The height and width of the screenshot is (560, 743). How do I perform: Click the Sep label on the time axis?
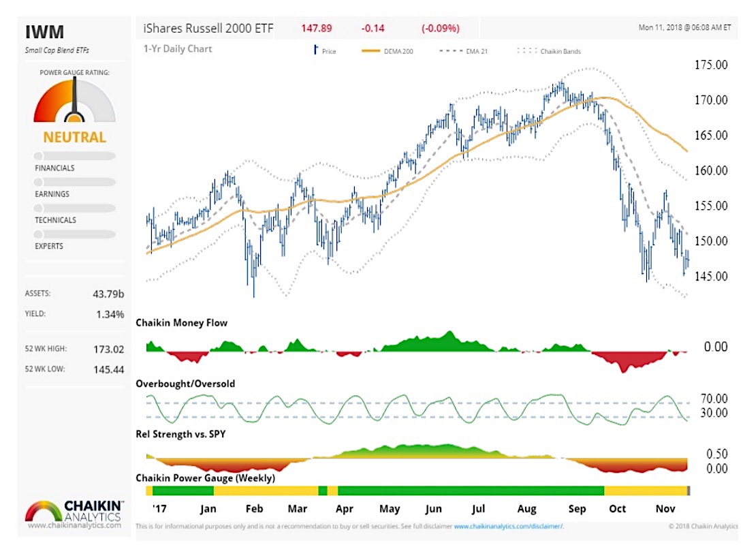pyautogui.click(x=577, y=510)
